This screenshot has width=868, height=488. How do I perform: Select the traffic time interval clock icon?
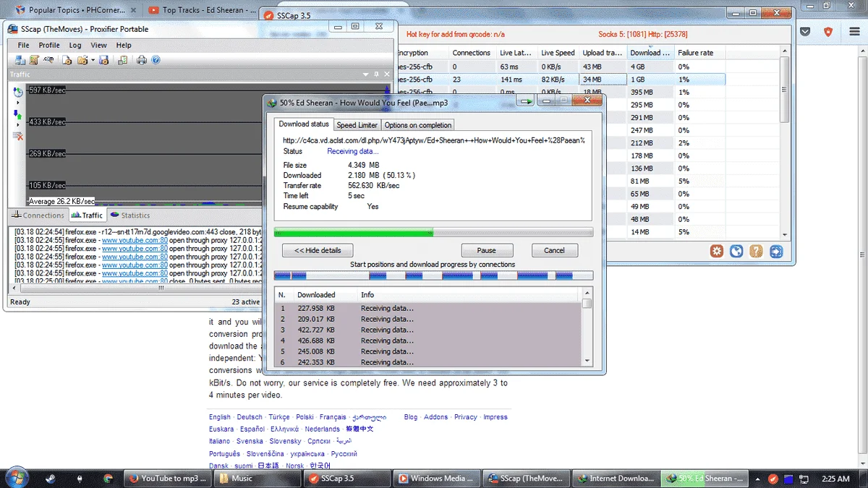pos(18,91)
